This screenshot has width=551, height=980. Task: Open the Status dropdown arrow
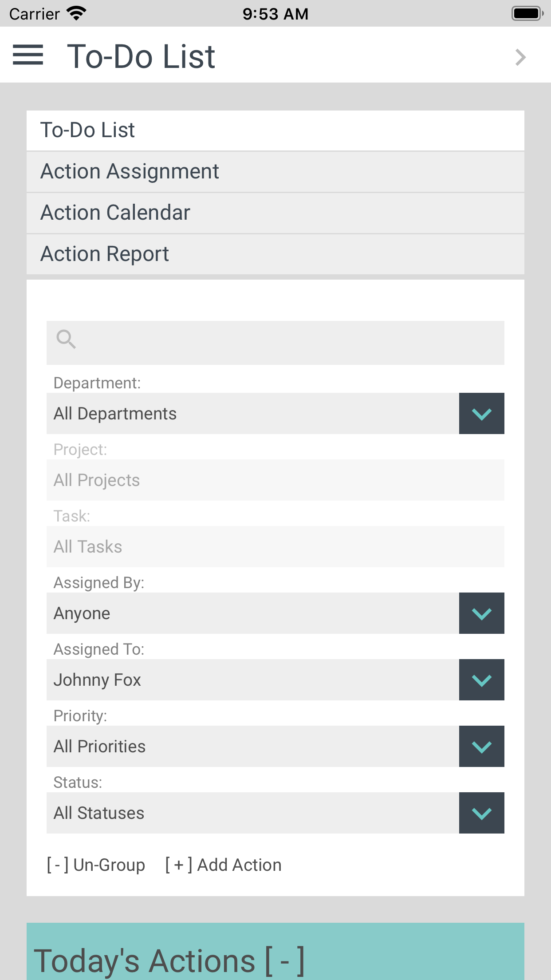(x=481, y=813)
